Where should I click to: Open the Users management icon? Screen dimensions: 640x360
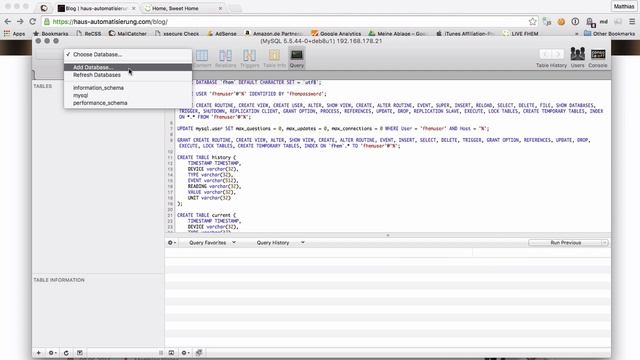tap(578, 58)
